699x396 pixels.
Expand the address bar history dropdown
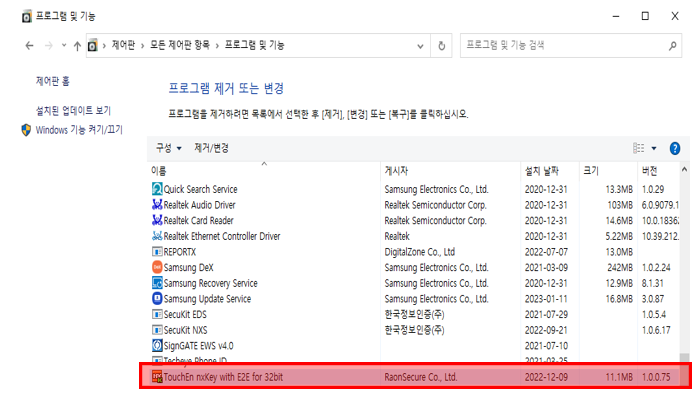click(420, 46)
